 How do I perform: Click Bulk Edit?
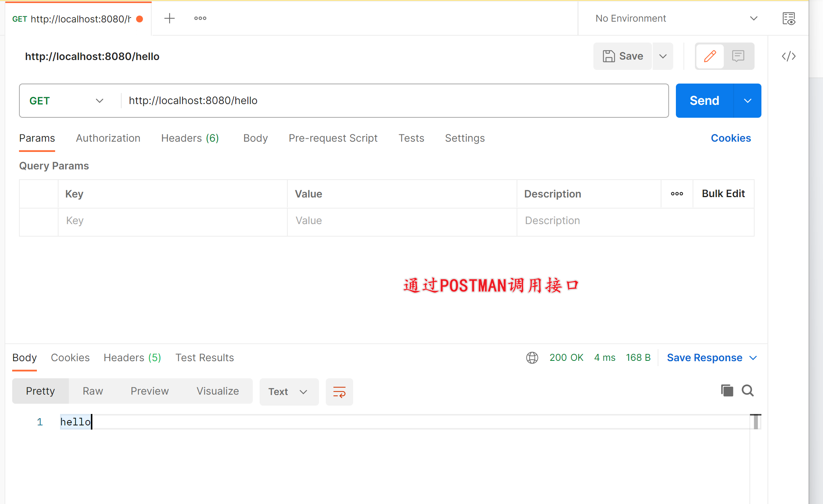pos(723,194)
